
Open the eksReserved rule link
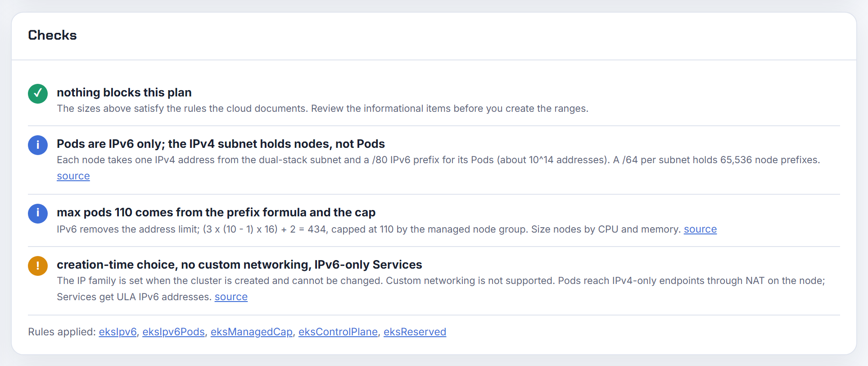(415, 332)
